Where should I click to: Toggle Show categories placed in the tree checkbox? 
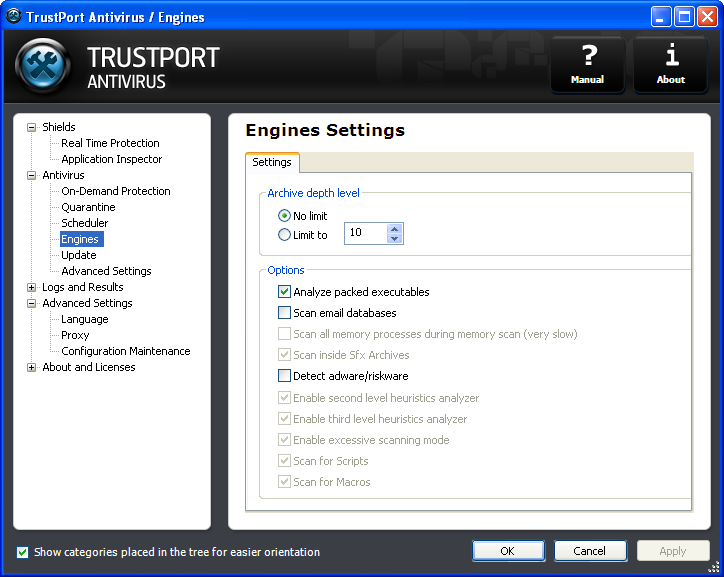22,552
